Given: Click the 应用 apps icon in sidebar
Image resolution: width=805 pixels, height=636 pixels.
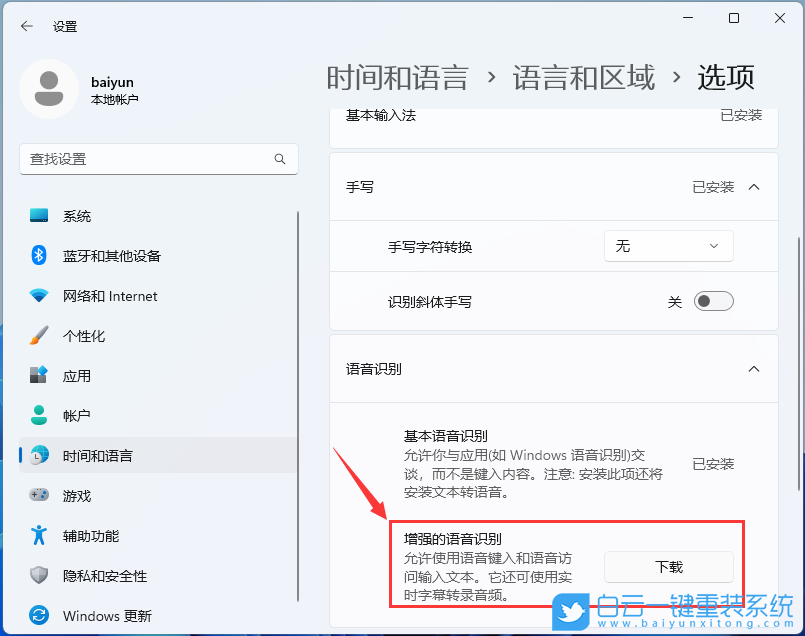Looking at the screenshot, I should click(x=39, y=376).
